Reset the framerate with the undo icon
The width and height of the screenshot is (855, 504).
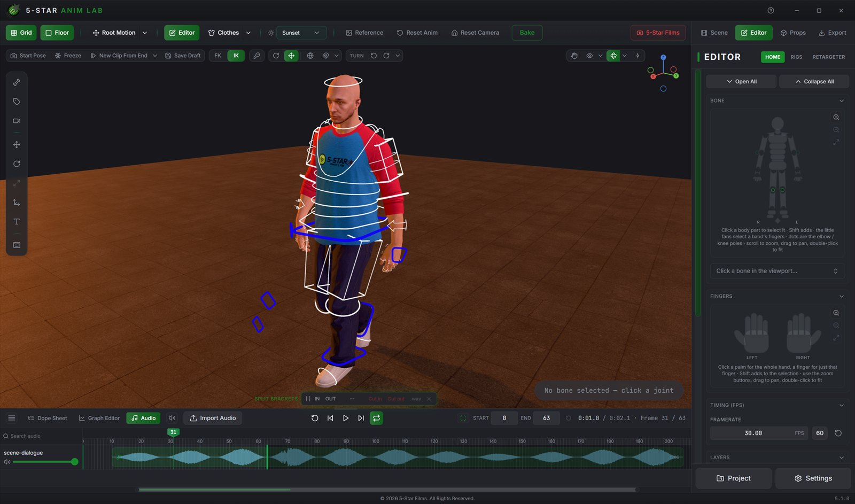tap(838, 433)
